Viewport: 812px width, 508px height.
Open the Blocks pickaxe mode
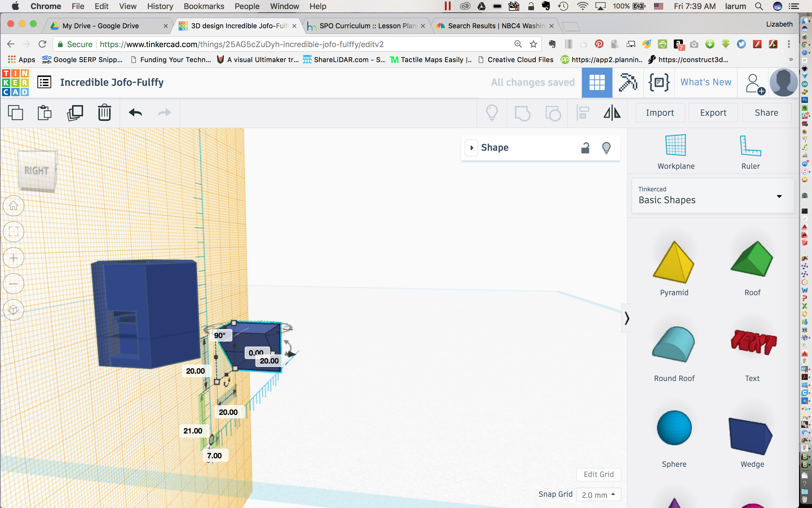tap(628, 83)
